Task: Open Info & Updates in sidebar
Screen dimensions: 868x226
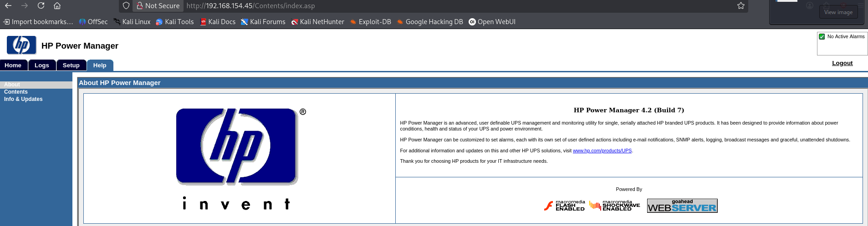Action: click(23, 99)
